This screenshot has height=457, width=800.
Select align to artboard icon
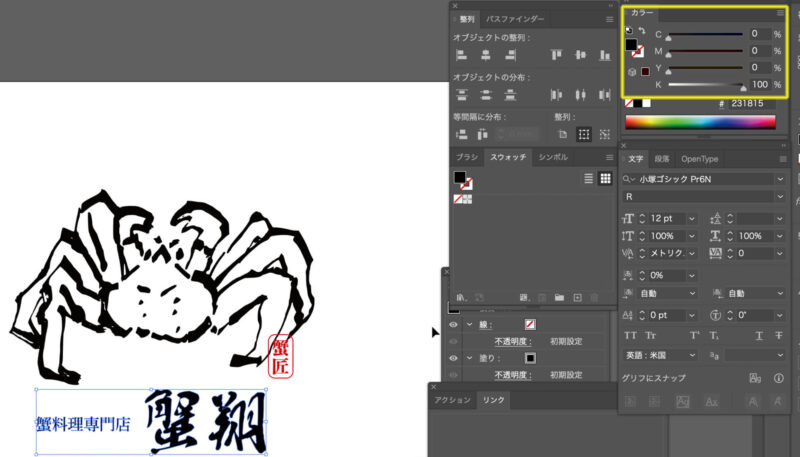point(563,134)
